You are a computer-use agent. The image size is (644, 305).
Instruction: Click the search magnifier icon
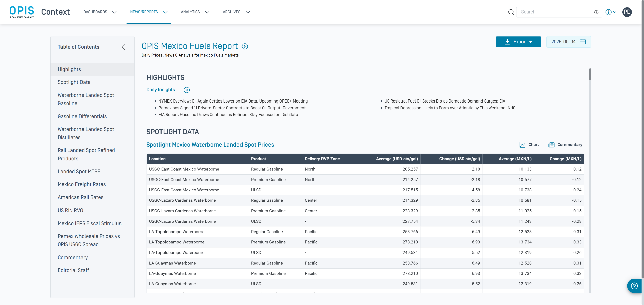(511, 12)
